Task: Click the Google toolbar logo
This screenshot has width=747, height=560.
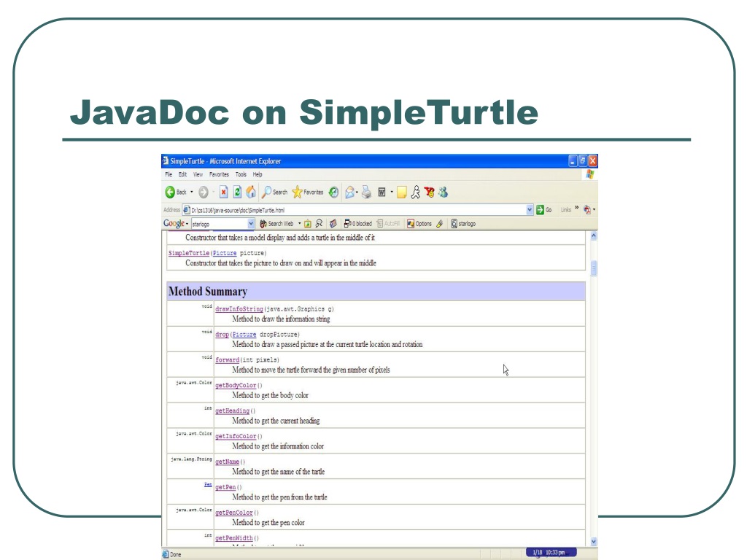Action: (174, 223)
